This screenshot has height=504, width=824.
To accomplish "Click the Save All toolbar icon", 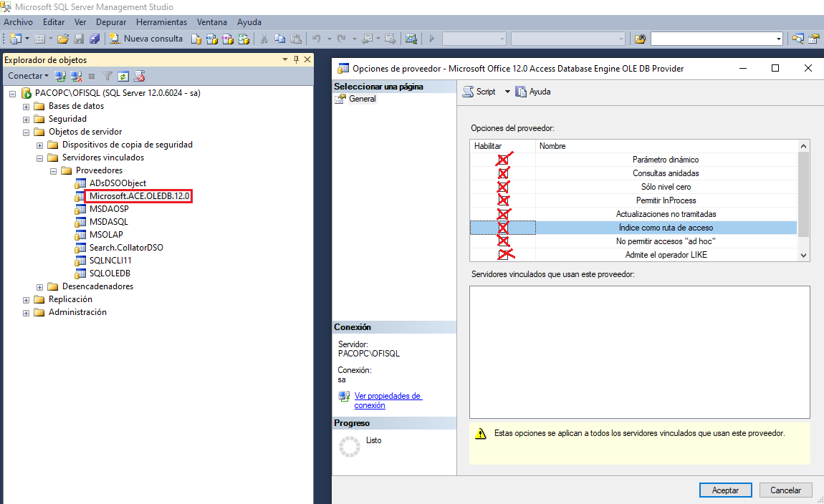I will [95, 39].
